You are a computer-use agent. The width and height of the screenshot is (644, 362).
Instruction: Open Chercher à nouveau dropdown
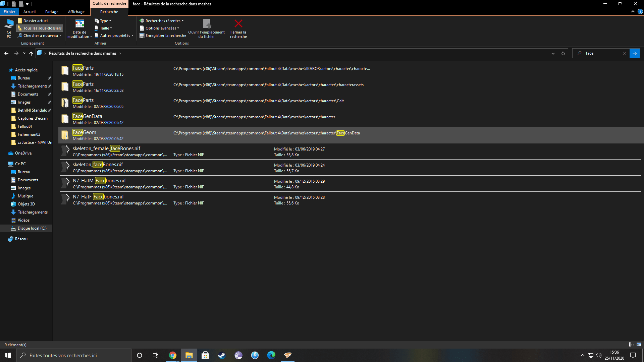click(40, 36)
